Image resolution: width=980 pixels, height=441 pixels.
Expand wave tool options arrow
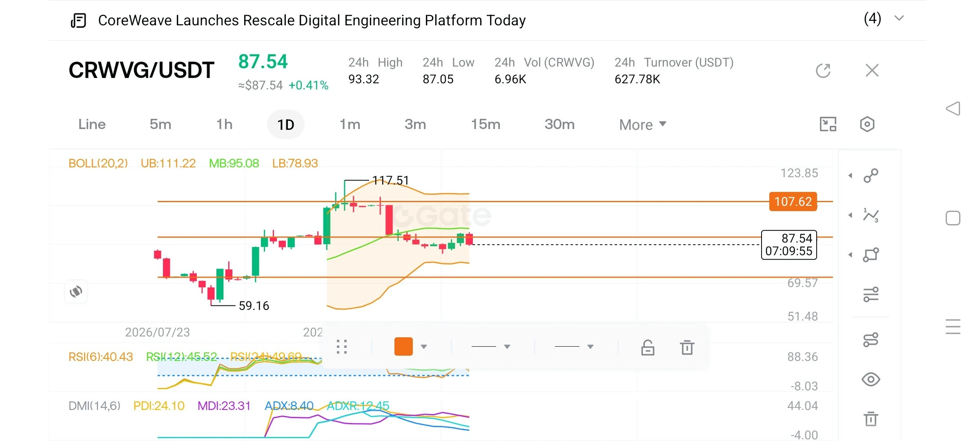851,215
